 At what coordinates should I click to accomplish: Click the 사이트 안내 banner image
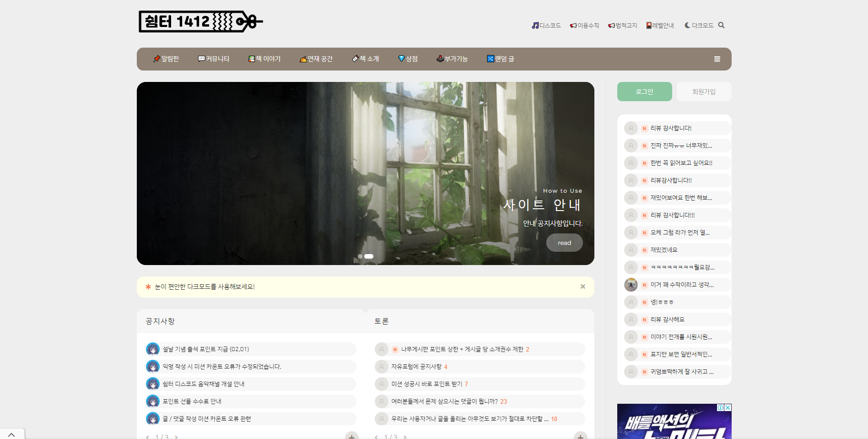(x=365, y=173)
